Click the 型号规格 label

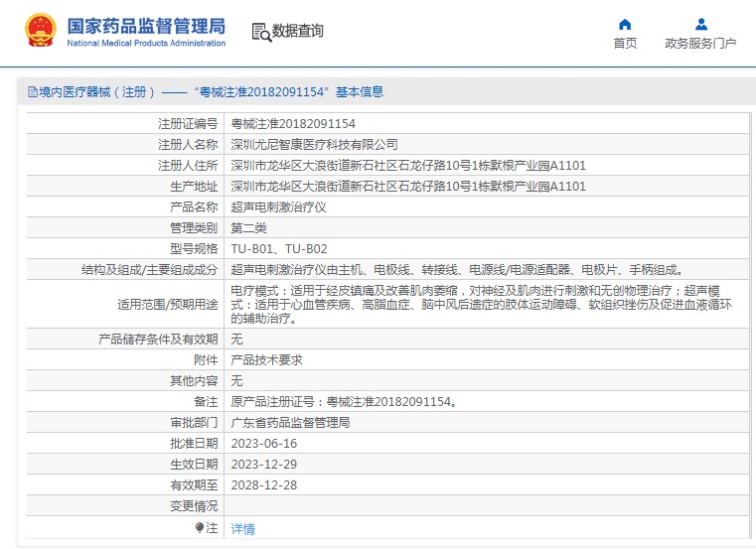[x=194, y=249]
